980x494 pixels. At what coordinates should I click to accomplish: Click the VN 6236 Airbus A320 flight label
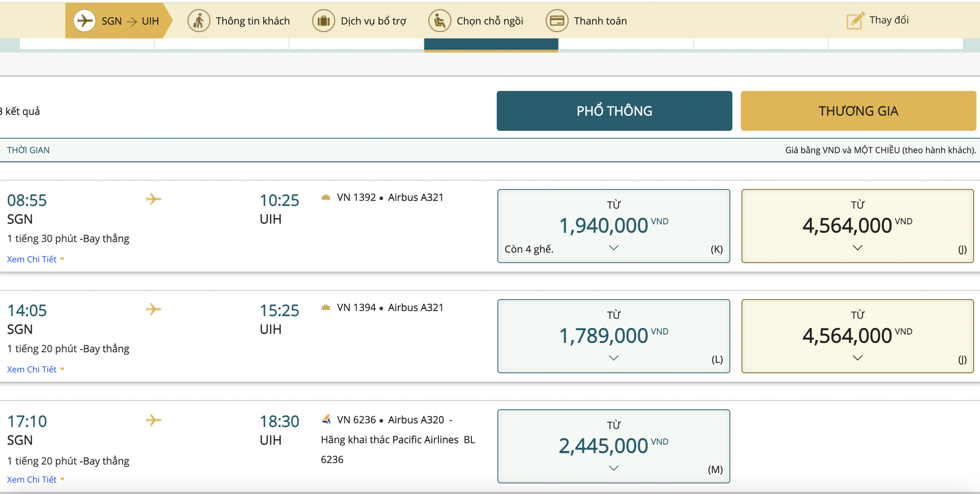point(391,420)
